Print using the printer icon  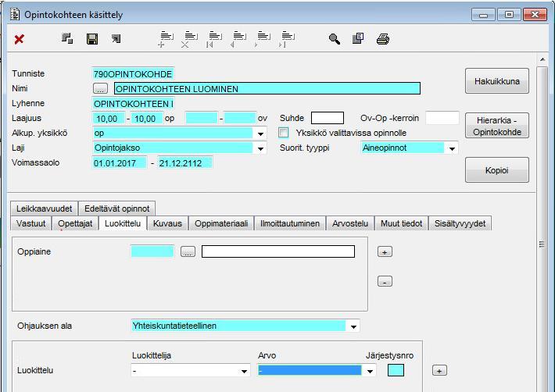pos(382,39)
